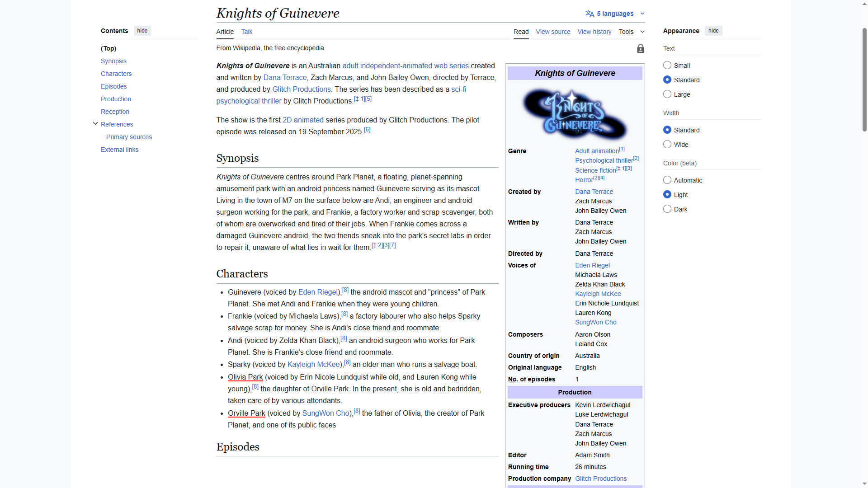Open the View history tab
The image size is (868, 488).
(x=594, y=32)
